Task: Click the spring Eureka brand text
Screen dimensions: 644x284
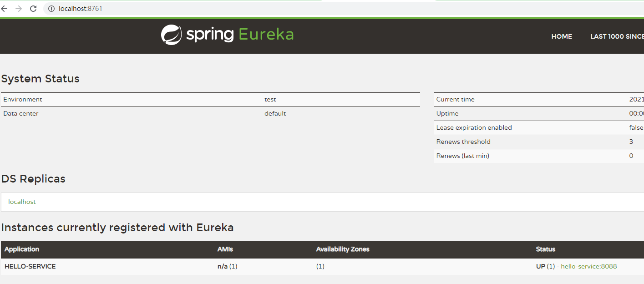Action: pyautogui.click(x=240, y=35)
